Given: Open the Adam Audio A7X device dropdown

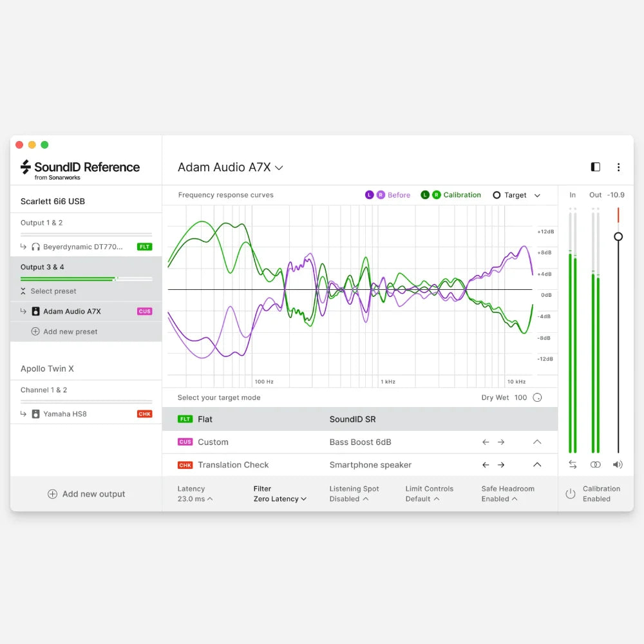Looking at the screenshot, I should (x=231, y=167).
